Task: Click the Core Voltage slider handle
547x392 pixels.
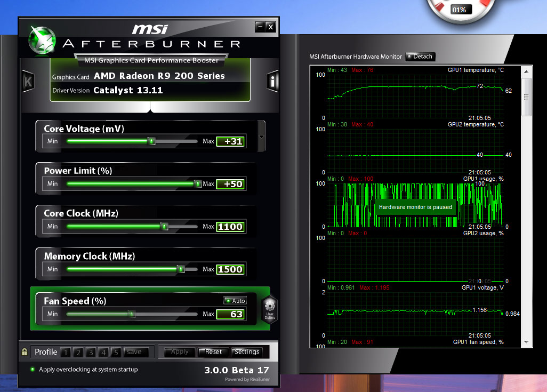Action: click(x=152, y=141)
